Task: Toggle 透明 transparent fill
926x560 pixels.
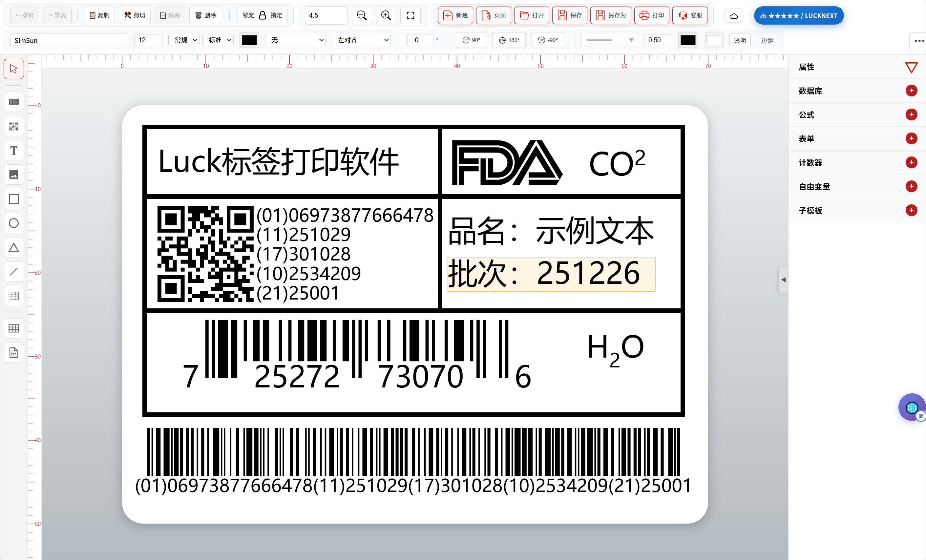Action: pos(740,41)
